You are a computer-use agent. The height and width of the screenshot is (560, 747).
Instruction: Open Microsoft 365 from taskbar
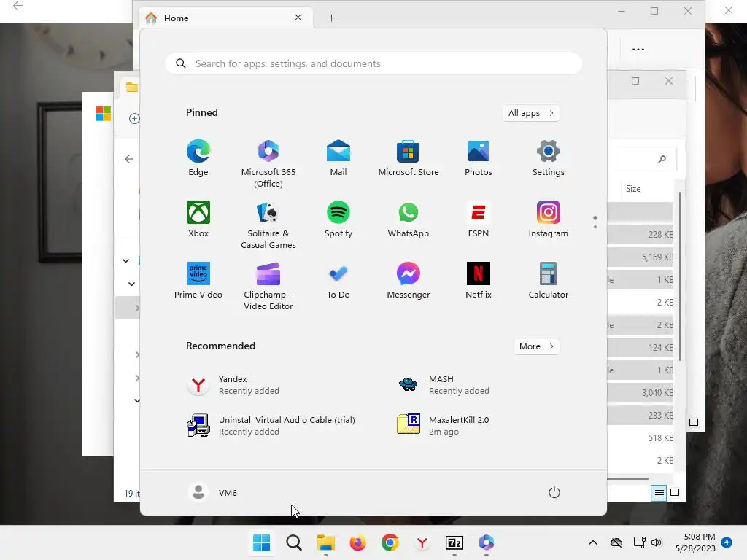point(487,542)
